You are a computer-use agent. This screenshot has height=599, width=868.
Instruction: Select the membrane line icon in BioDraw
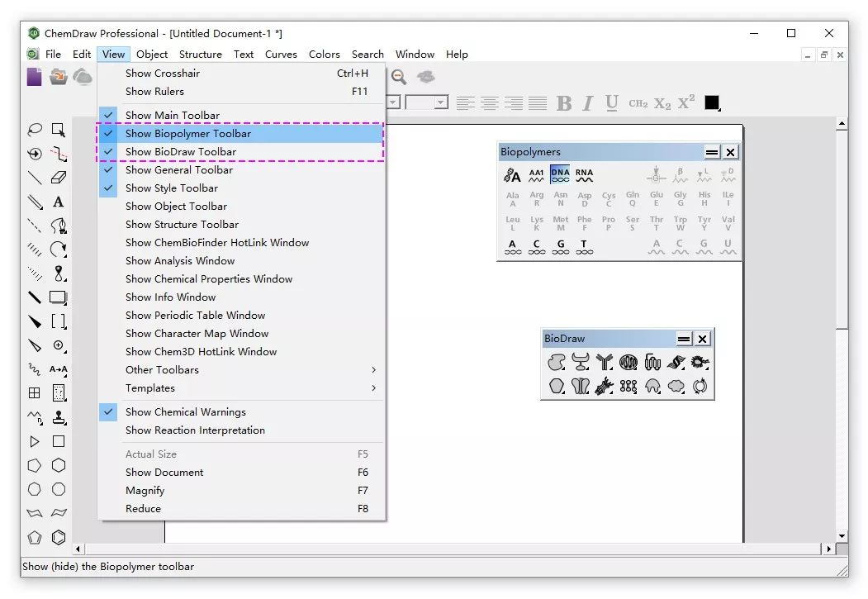pyautogui.click(x=628, y=386)
